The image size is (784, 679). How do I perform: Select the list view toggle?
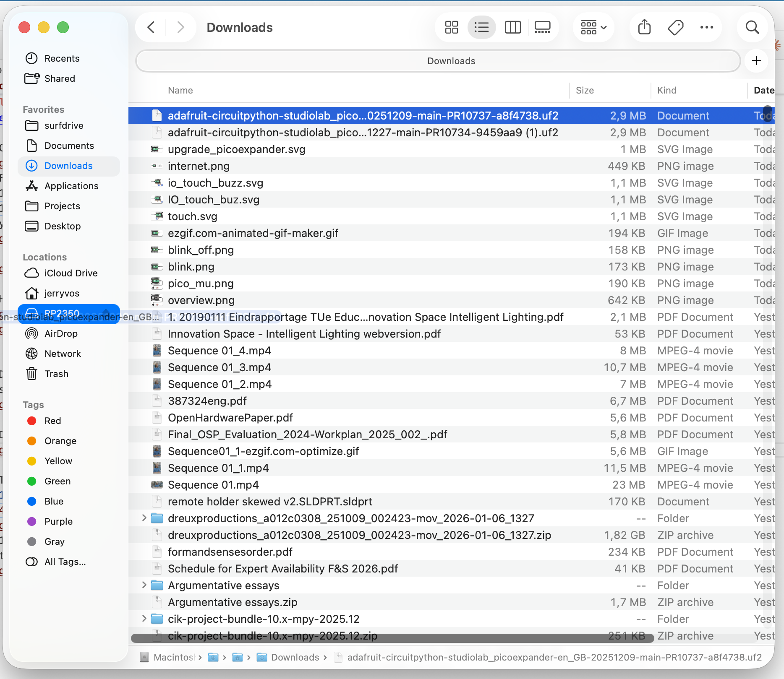click(481, 28)
